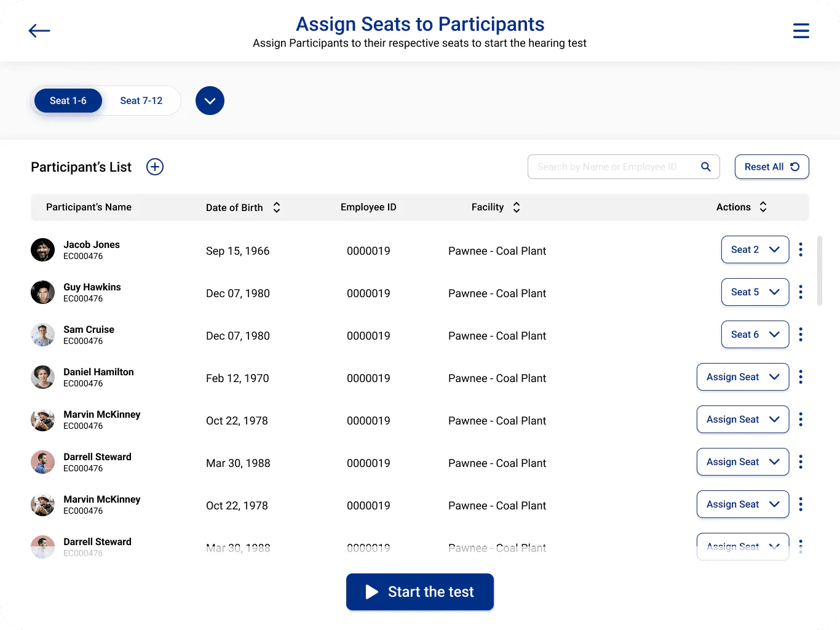The height and width of the screenshot is (630, 840).
Task: Click the Participant's List heading
Action: click(x=81, y=167)
